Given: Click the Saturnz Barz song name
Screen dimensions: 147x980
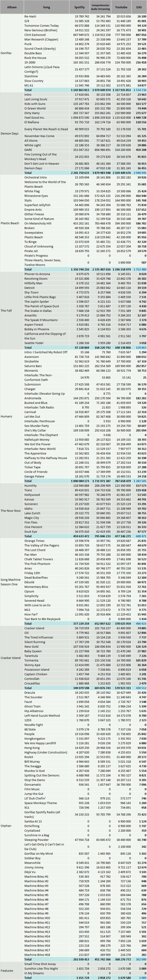Looking at the screenshot, I should pyautogui.click(x=33, y=366).
